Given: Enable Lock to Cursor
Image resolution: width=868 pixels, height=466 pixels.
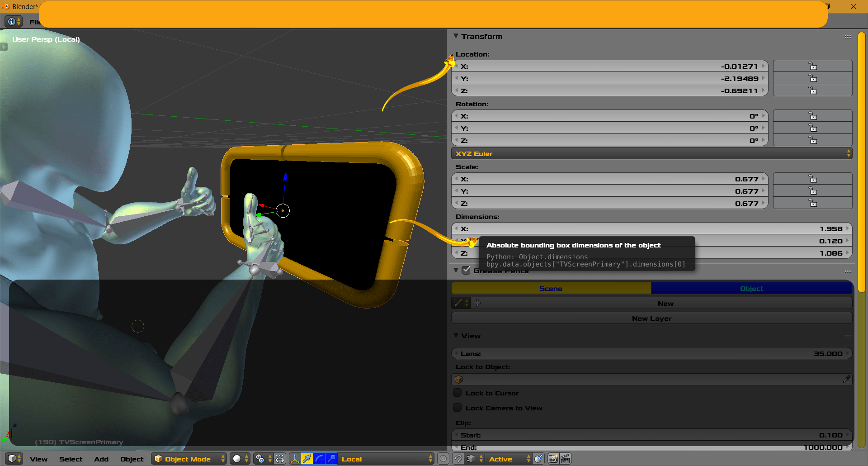Looking at the screenshot, I should (458, 393).
